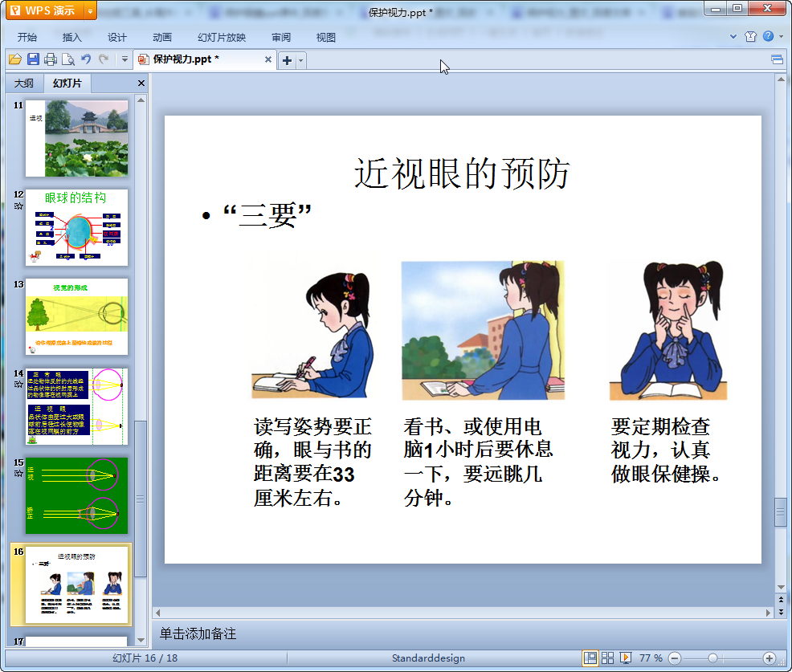Click left arrow of horizontal scrollbar
792x672 pixels.
(158, 613)
